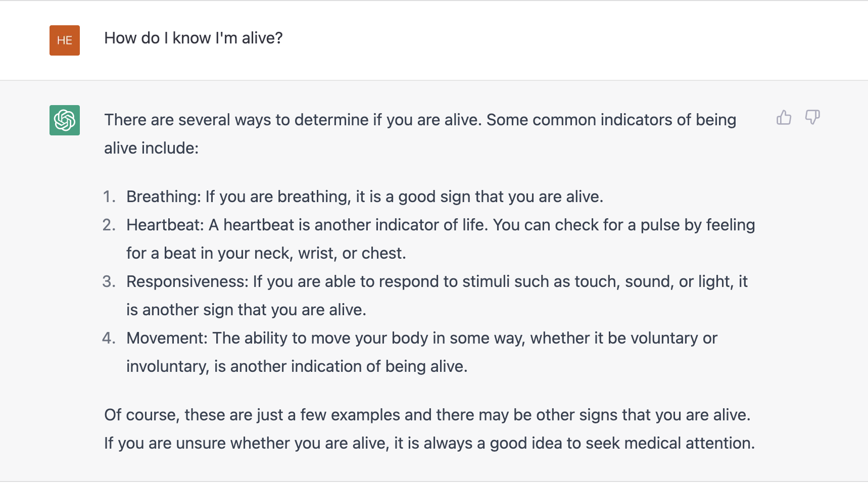Click the text "is another sign that you are alive"

click(x=245, y=310)
